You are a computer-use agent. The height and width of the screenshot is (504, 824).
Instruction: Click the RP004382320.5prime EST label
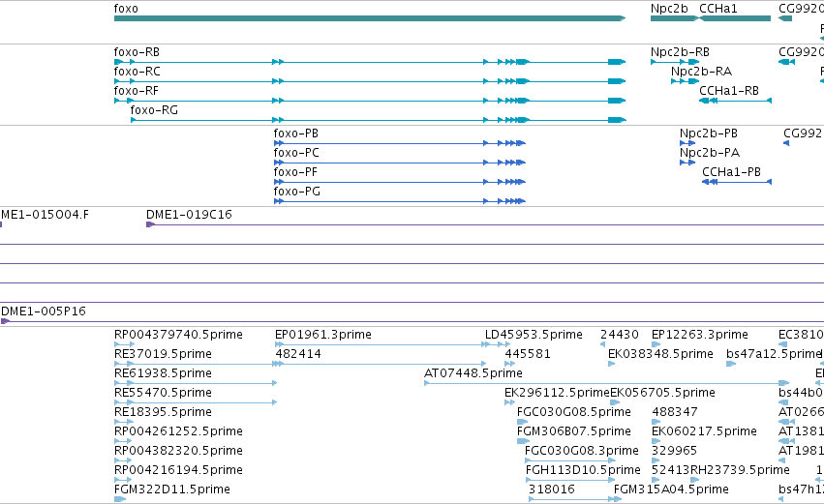click(x=178, y=451)
